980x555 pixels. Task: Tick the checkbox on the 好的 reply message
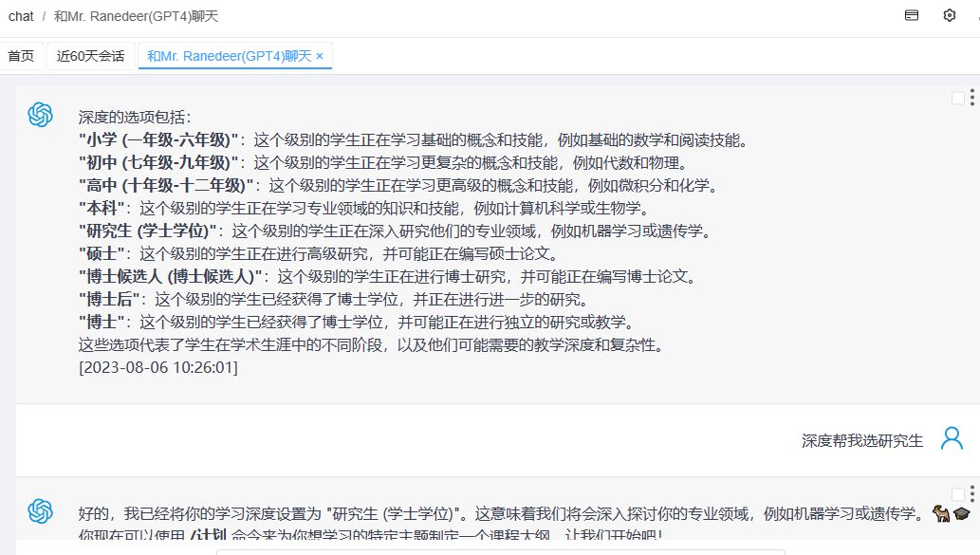pyautogui.click(x=957, y=494)
